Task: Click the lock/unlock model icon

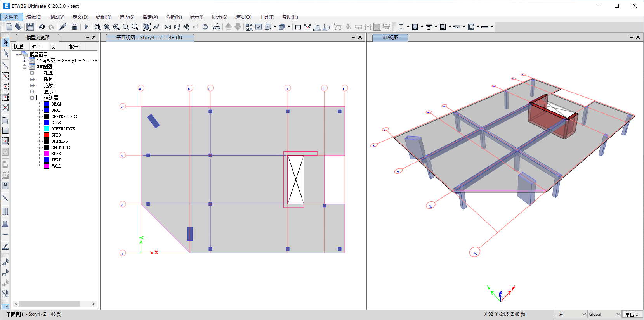Action: tap(75, 27)
